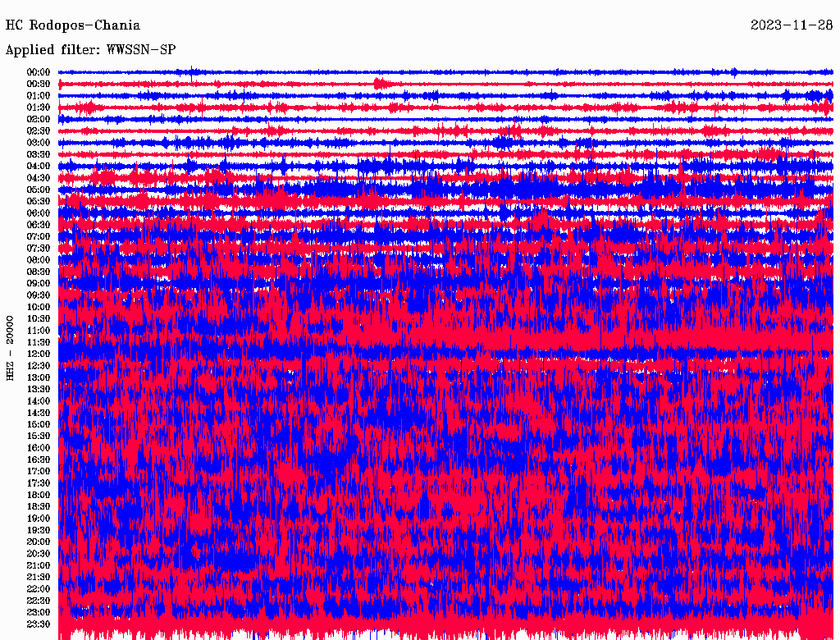
Task: Click the 16:00 time label
Action: [39, 448]
